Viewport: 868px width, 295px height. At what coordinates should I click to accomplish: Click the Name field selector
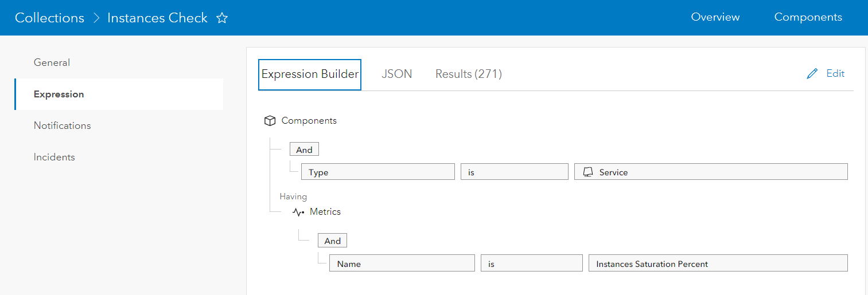[402, 263]
